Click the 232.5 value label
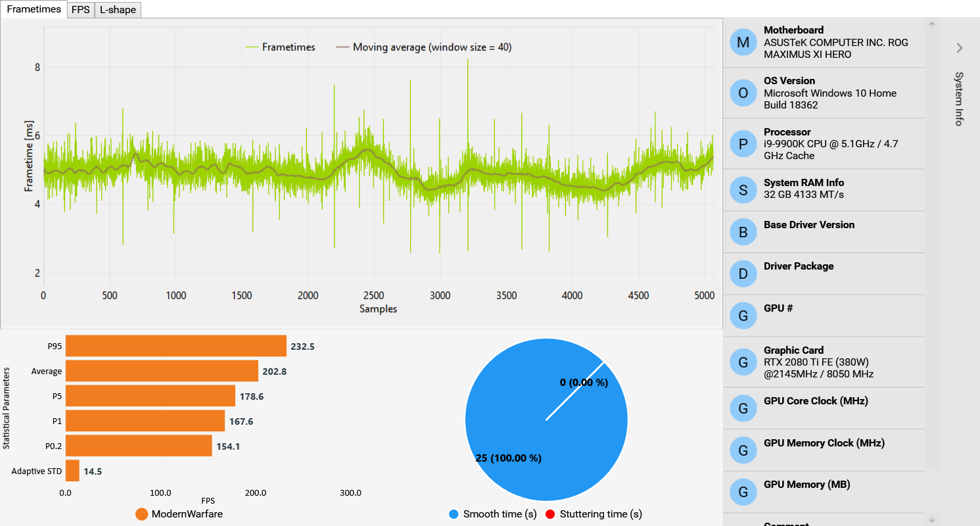The width and height of the screenshot is (980, 526). tap(302, 346)
